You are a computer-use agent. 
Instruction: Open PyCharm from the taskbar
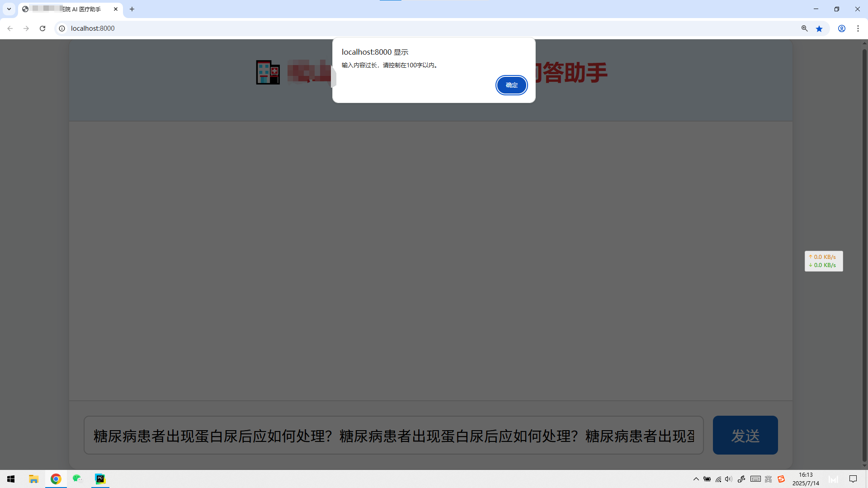point(100,479)
